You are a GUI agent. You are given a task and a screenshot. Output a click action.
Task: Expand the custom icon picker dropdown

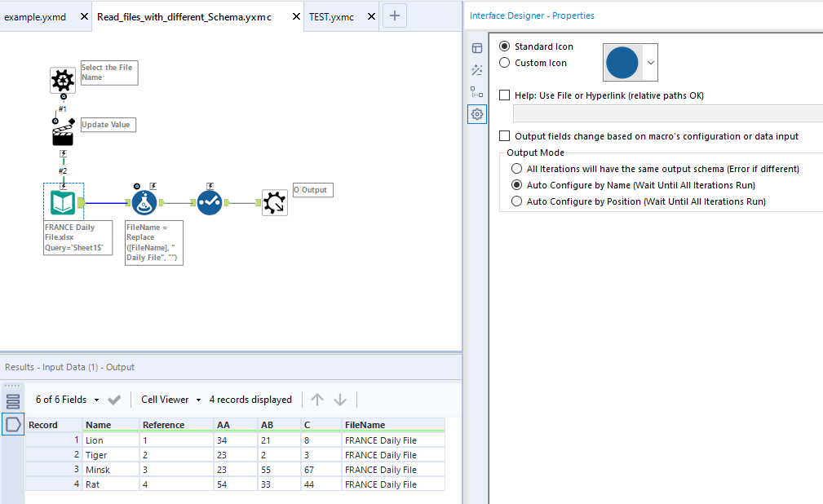click(649, 62)
